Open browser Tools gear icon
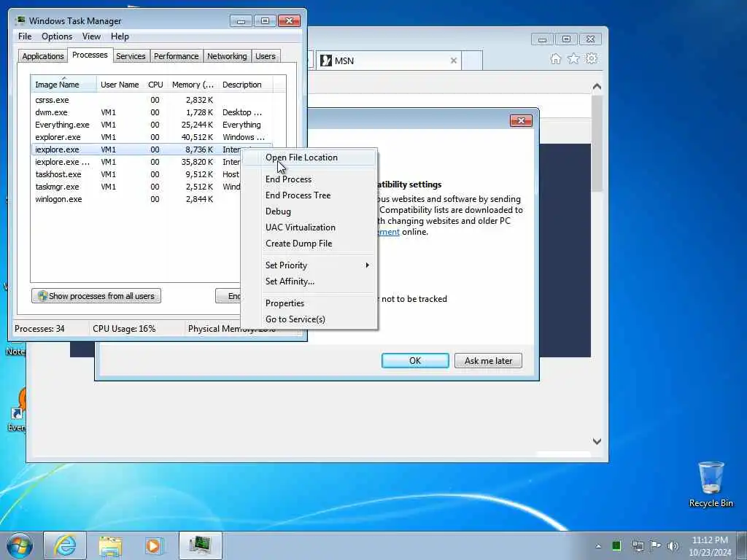 [x=592, y=58]
